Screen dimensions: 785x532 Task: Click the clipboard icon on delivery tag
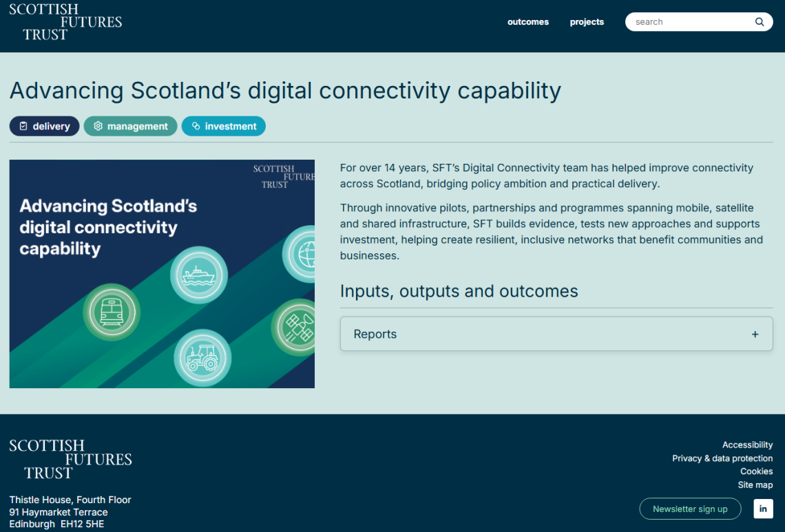23,126
